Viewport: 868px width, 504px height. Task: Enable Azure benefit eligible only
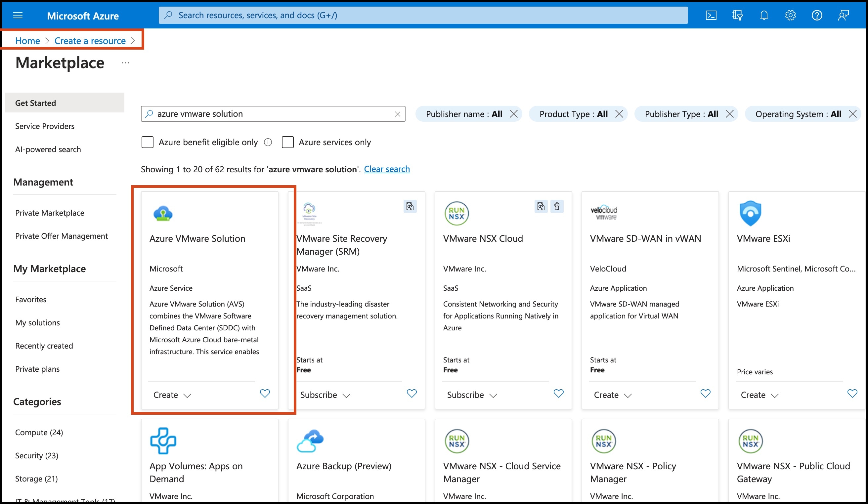[148, 142]
